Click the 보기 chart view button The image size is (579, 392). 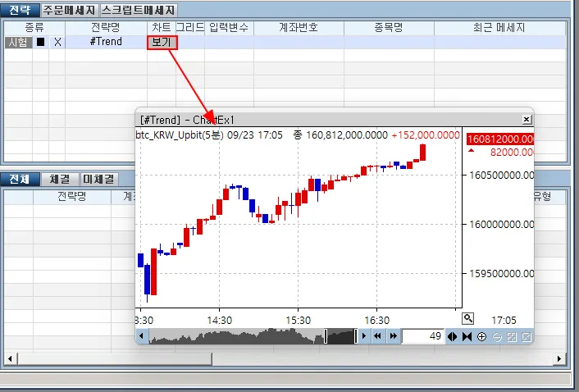coord(162,43)
